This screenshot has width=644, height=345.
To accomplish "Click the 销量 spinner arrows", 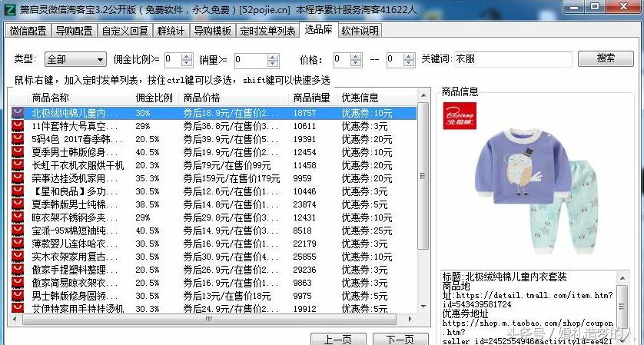I will click(x=273, y=60).
